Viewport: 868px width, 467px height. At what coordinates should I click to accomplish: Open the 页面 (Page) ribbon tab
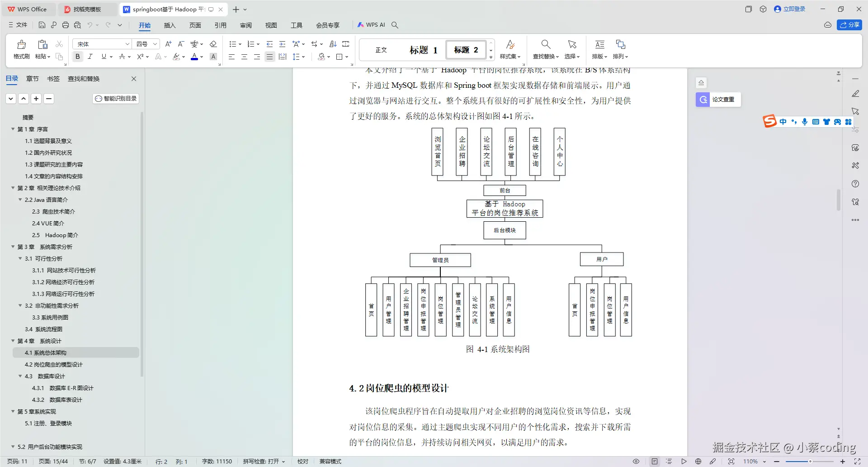click(x=195, y=25)
